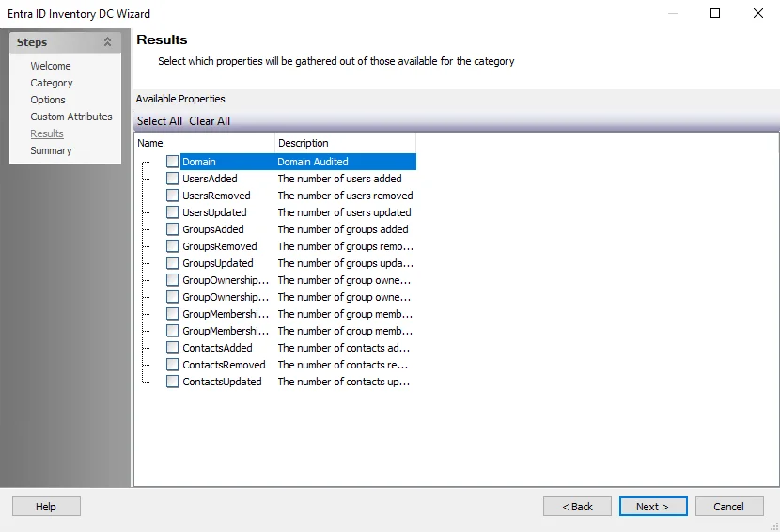Check the UsersAdded checkbox
780x532 pixels.
(173, 179)
